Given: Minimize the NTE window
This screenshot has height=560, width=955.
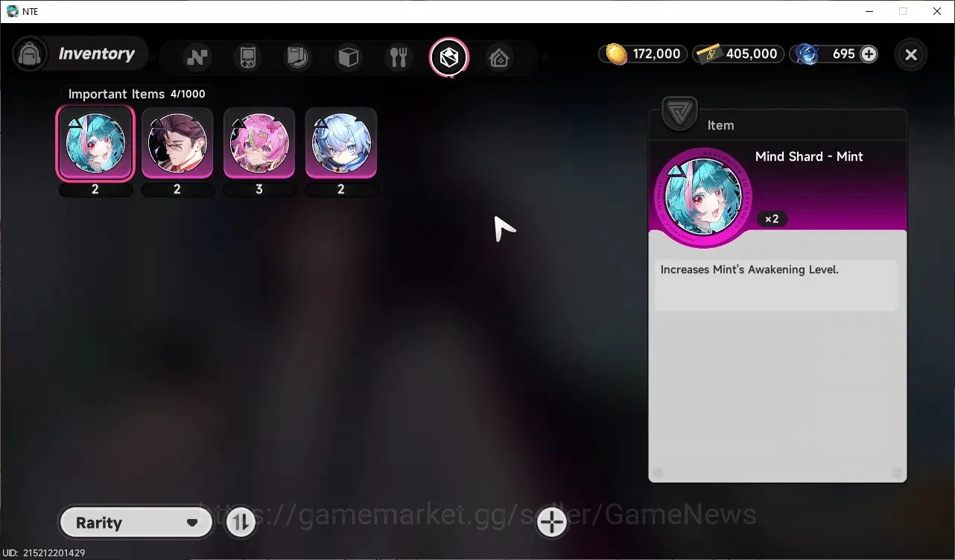Looking at the screenshot, I should coord(869,11).
